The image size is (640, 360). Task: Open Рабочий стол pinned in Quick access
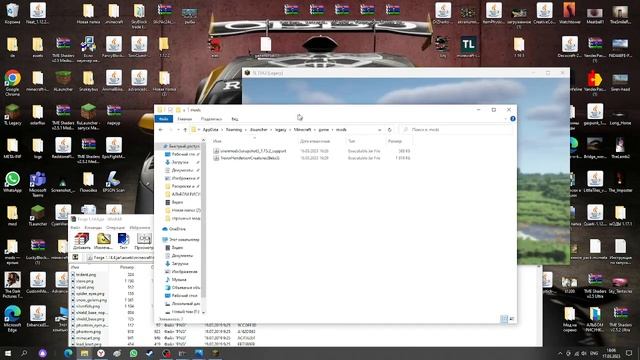[x=182, y=154]
